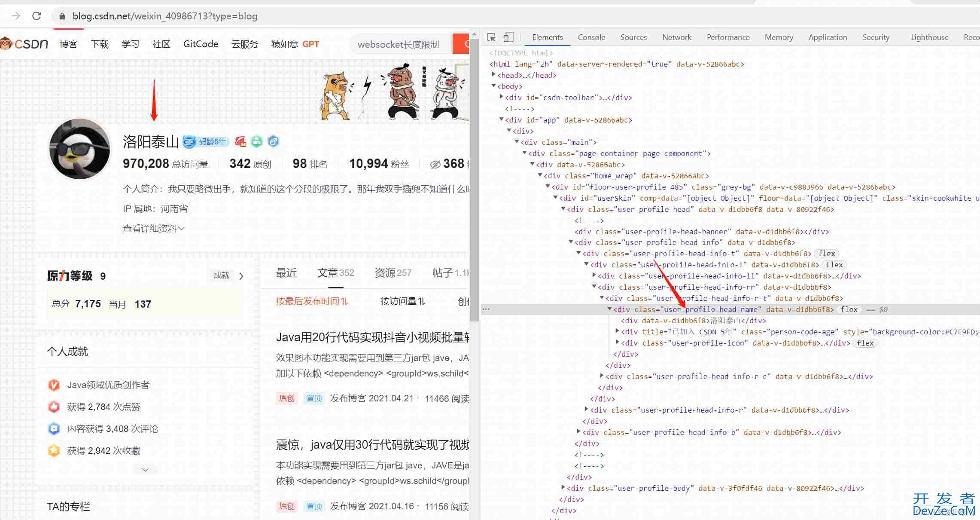This screenshot has width=980, height=520.
Task: Click the CSDN logo
Action: point(25,44)
